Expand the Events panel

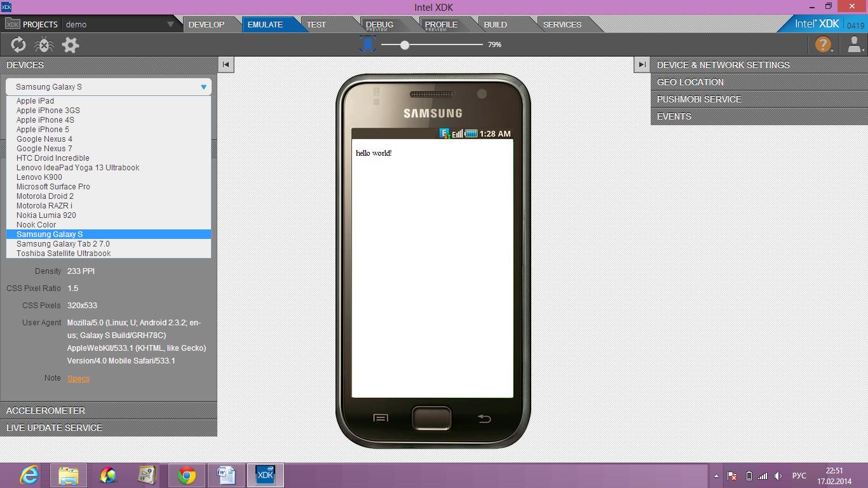[759, 116]
